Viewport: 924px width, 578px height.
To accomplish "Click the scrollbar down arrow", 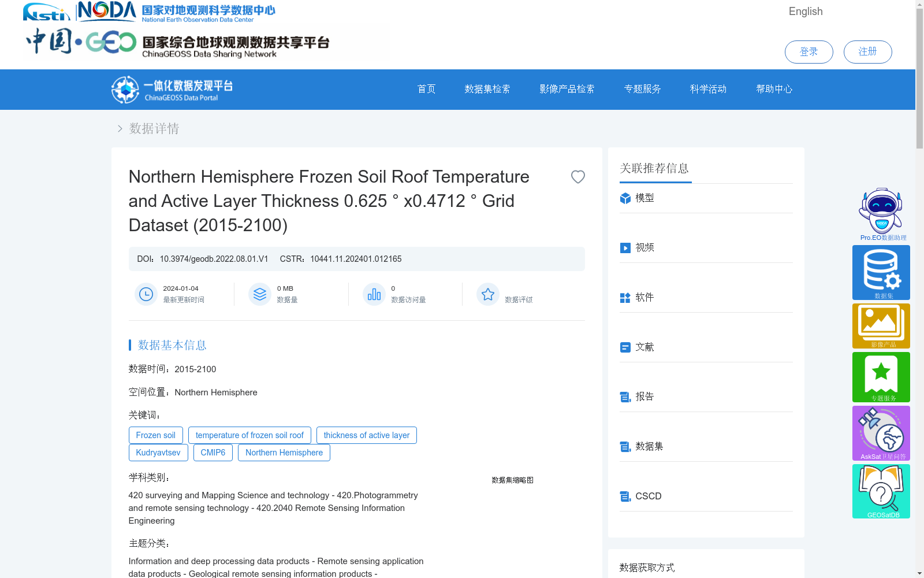I will pos(919,573).
